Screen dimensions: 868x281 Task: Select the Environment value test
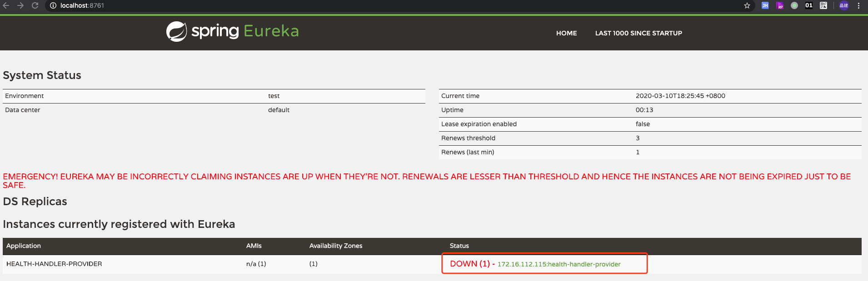[274, 96]
